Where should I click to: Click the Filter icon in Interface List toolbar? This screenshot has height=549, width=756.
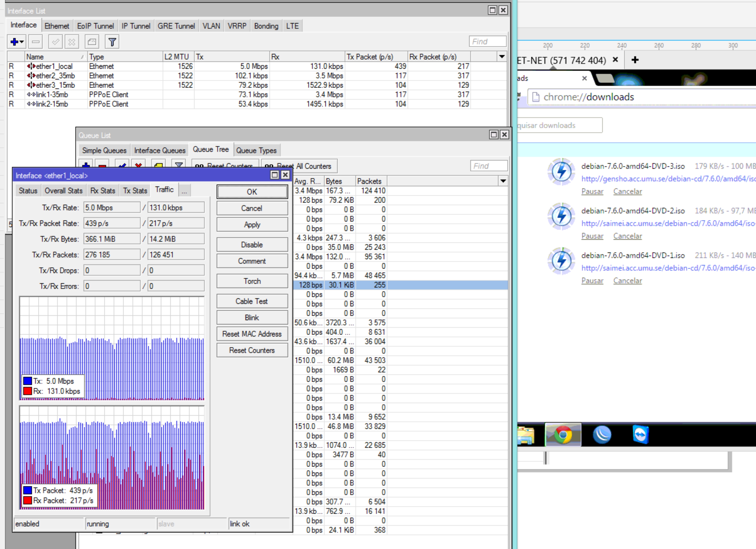coord(113,42)
